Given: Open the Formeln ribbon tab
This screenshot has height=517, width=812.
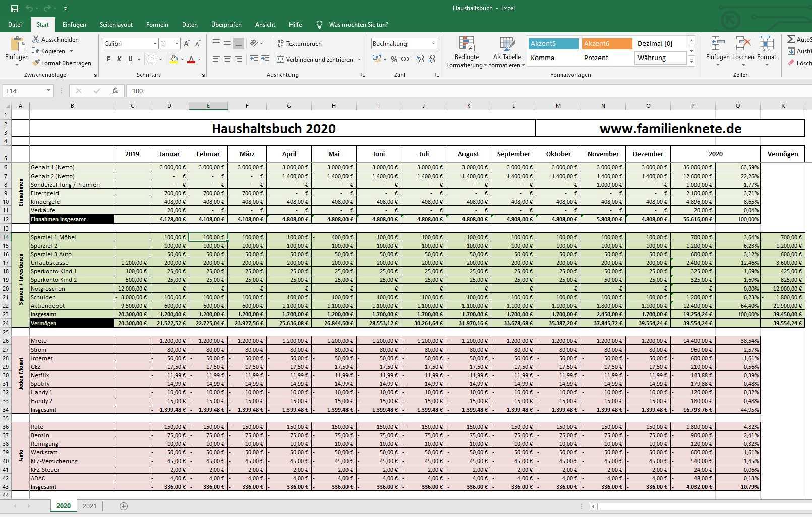Looking at the screenshot, I should tap(157, 24).
